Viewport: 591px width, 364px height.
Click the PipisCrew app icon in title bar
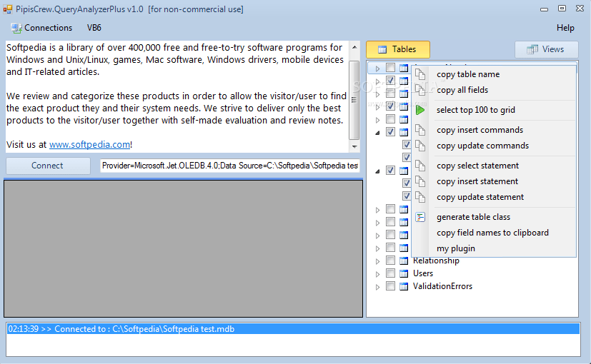[8, 9]
